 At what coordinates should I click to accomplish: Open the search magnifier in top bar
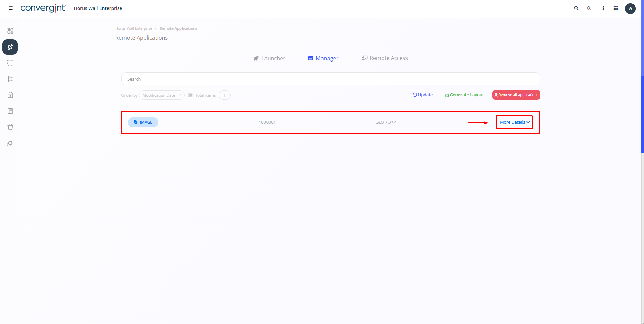tap(576, 8)
